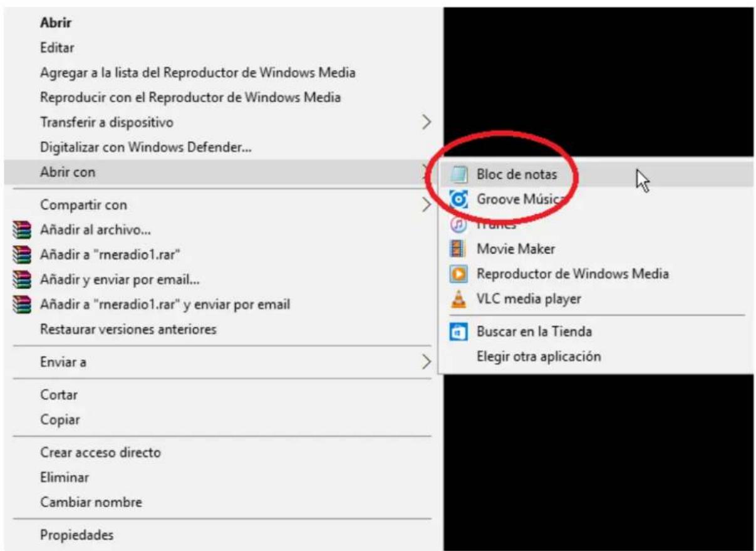This screenshot has height=551, width=756.
Task: Choose Eliminar from the menu
Action: (65, 478)
